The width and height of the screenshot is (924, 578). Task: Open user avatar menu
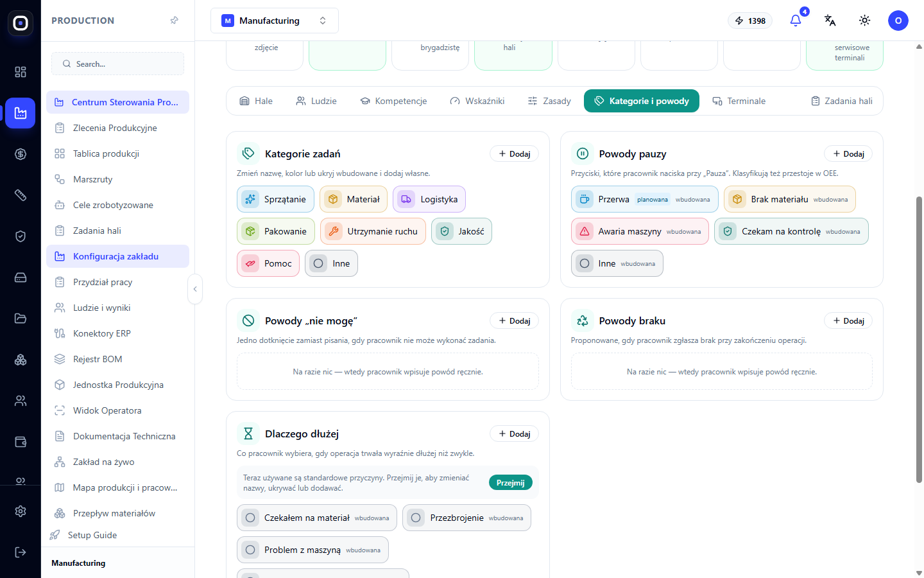898,21
